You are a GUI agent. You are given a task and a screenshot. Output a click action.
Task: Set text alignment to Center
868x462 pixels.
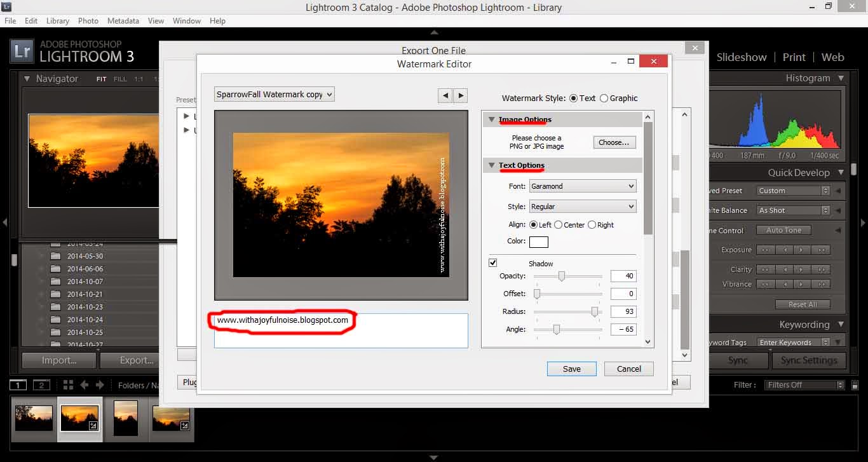(559, 225)
